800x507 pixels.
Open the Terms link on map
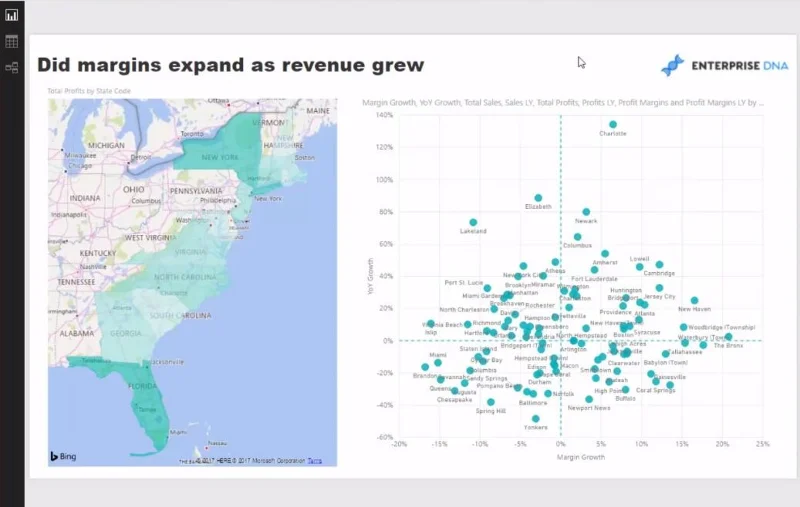[315, 461]
